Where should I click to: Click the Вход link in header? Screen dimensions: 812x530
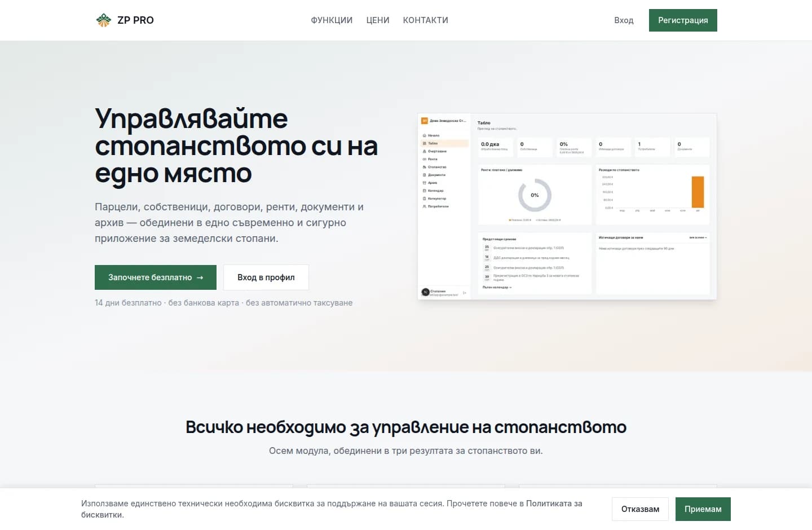click(624, 20)
